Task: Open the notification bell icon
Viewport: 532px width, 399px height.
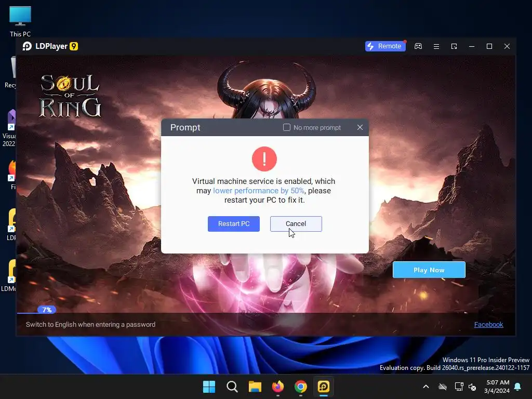Action: [x=518, y=387]
